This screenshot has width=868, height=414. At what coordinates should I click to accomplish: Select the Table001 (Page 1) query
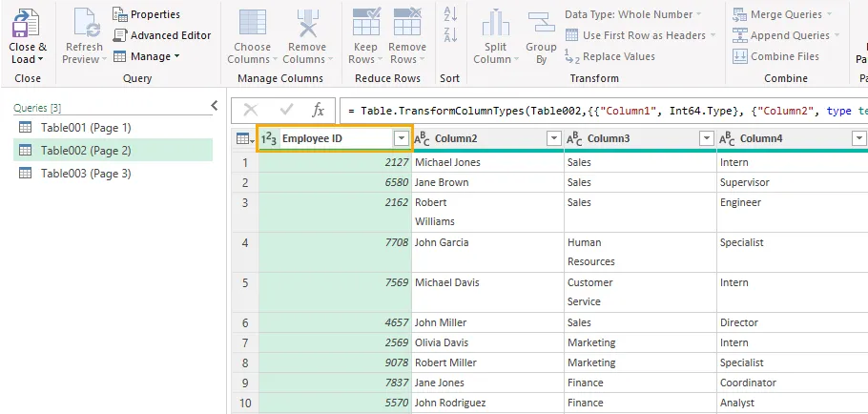tap(113, 128)
